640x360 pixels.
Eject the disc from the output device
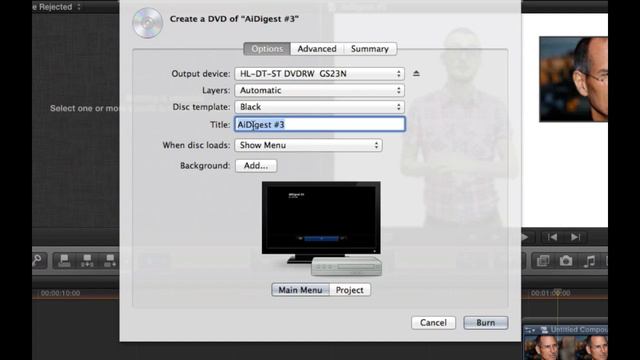(x=416, y=73)
